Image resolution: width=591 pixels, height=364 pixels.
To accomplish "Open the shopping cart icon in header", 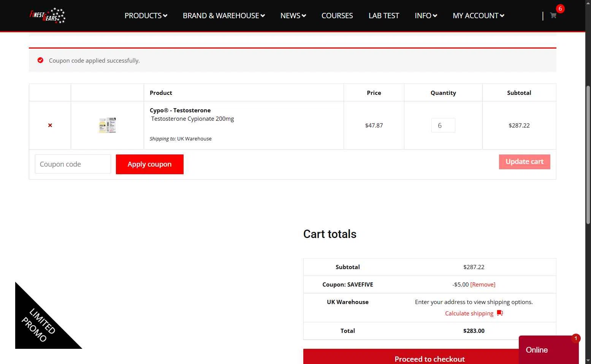I will [553, 16].
